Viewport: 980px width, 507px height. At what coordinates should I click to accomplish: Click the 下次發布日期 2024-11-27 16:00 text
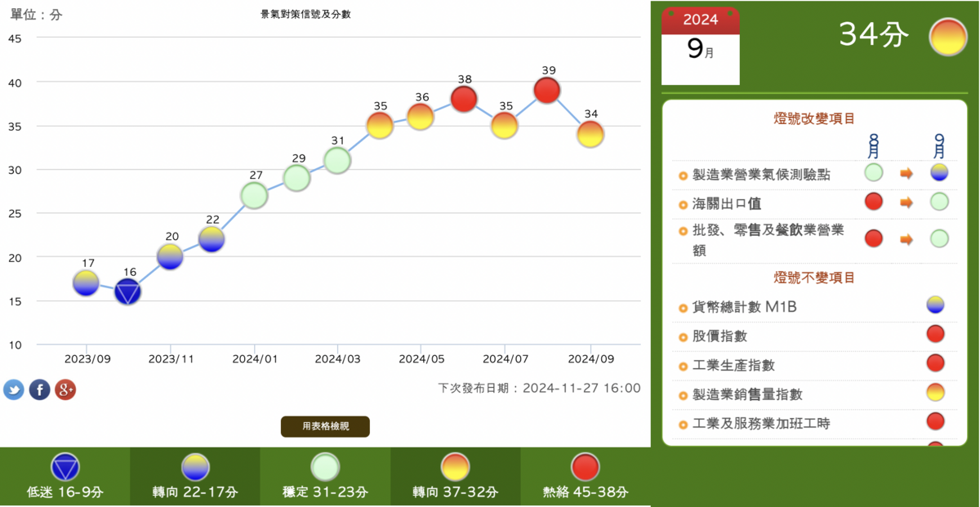pyautogui.click(x=539, y=388)
